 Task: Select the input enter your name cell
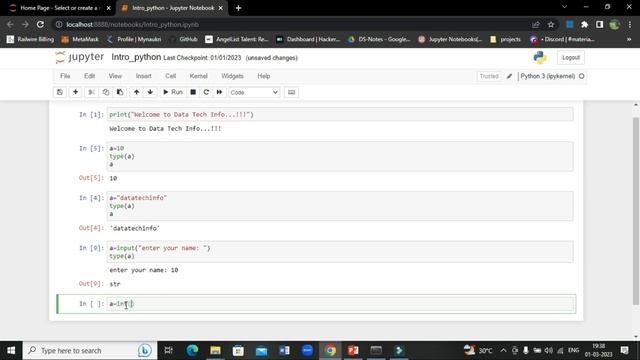pos(340,251)
